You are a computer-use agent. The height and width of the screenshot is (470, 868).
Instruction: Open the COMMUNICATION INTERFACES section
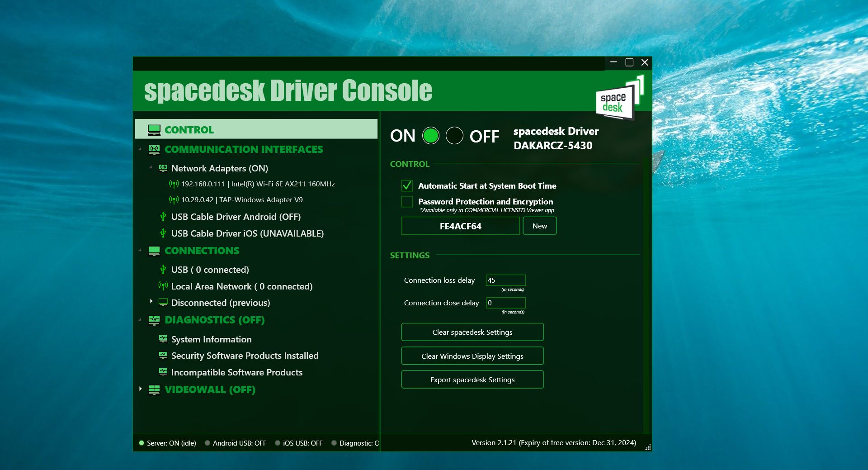coord(244,149)
